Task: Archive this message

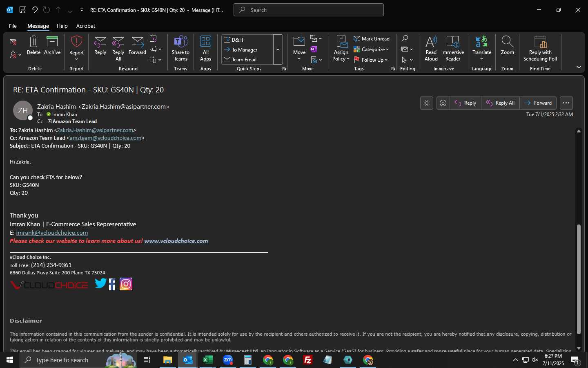Action: coord(52,45)
